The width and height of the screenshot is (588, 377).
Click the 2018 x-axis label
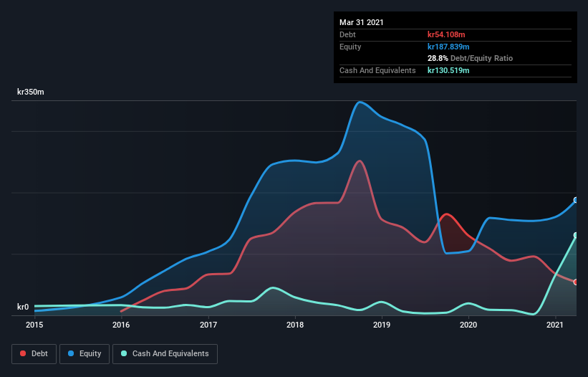(x=295, y=325)
